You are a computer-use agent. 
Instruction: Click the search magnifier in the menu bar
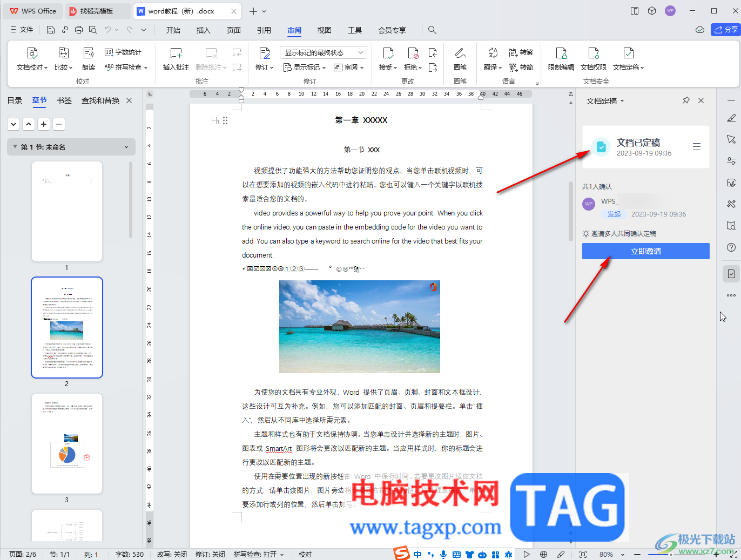coord(432,30)
